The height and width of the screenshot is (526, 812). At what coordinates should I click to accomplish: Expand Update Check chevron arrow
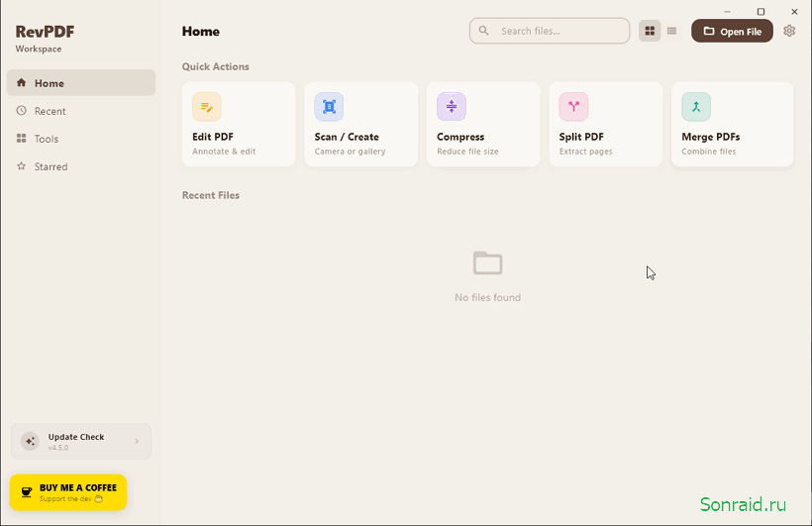pyautogui.click(x=137, y=442)
